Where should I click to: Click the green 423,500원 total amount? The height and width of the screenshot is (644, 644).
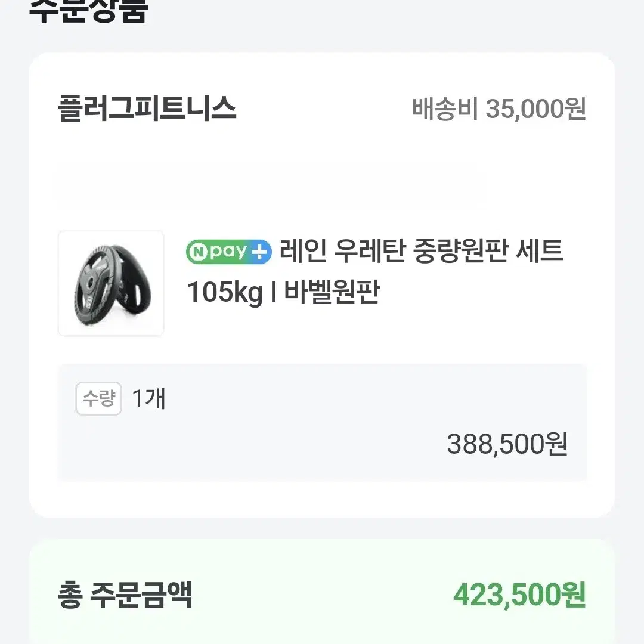pyautogui.click(x=519, y=595)
